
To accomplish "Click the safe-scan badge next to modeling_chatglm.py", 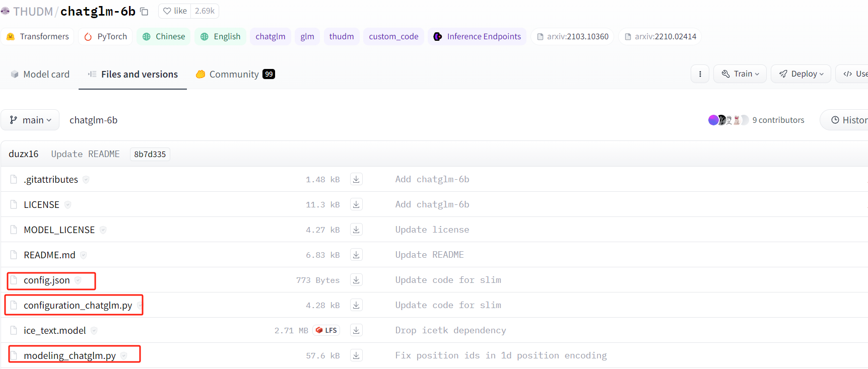I will tap(124, 355).
